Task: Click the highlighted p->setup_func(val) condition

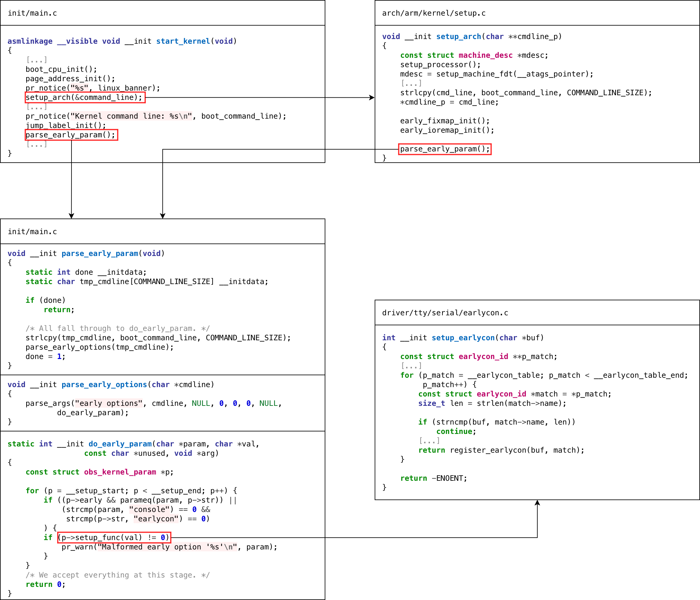Action: (114, 538)
